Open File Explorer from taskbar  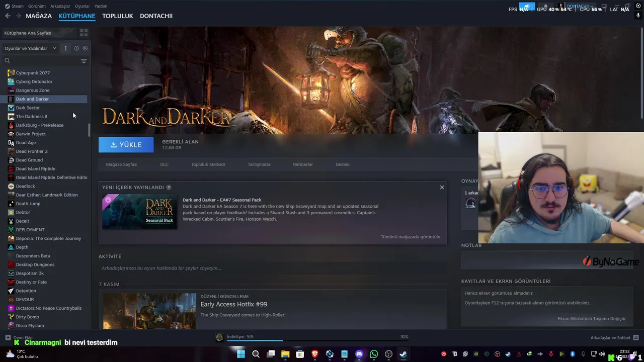285,354
